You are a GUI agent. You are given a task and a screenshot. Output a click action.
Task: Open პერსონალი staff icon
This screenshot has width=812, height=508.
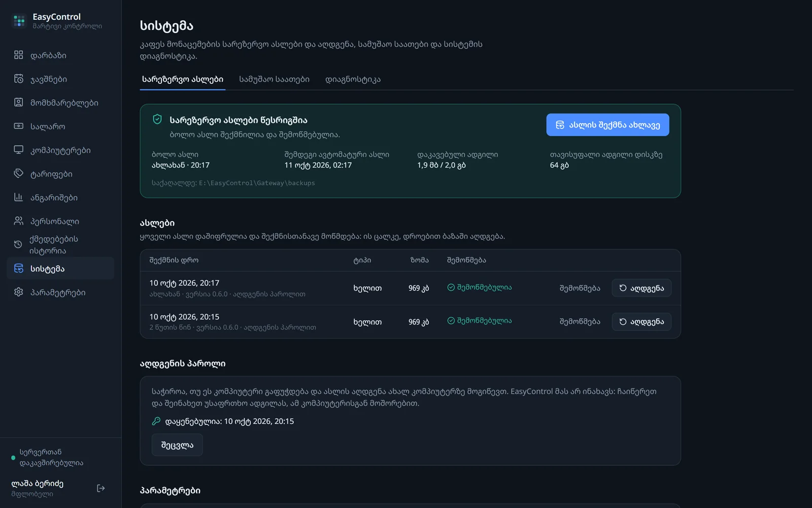pyautogui.click(x=19, y=221)
